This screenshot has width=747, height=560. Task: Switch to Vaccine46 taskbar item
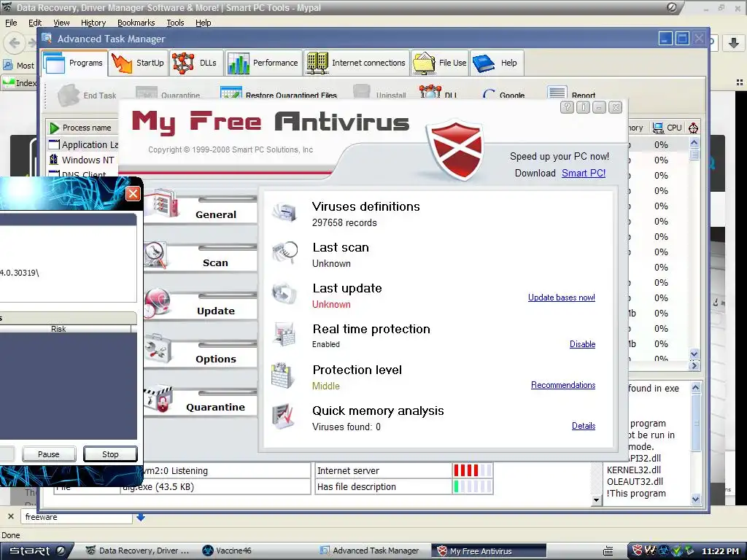[x=227, y=551]
